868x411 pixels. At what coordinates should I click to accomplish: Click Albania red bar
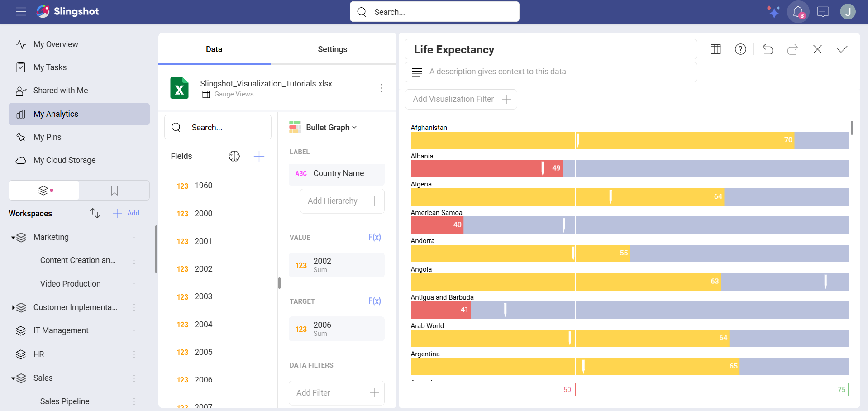(486, 168)
